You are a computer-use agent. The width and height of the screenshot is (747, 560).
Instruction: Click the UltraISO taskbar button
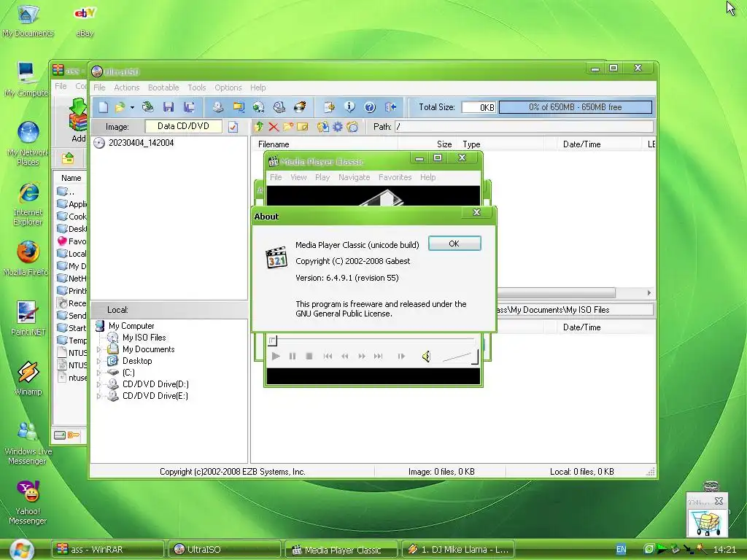pyautogui.click(x=225, y=550)
